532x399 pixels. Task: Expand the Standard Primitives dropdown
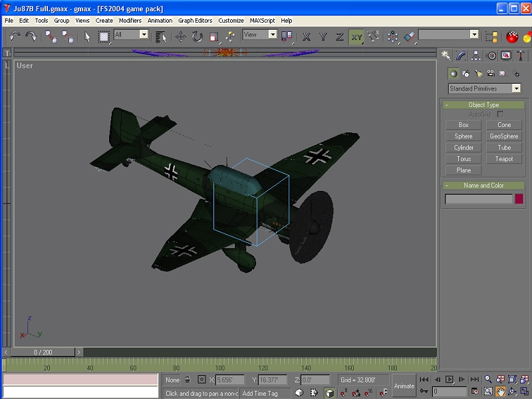pyautogui.click(x=516, y=88)
